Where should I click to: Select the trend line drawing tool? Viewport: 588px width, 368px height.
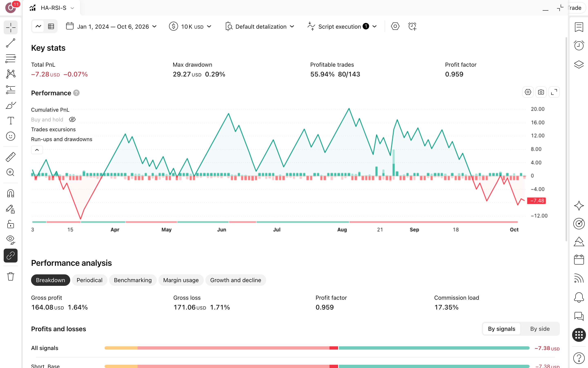tap(10, 43)
